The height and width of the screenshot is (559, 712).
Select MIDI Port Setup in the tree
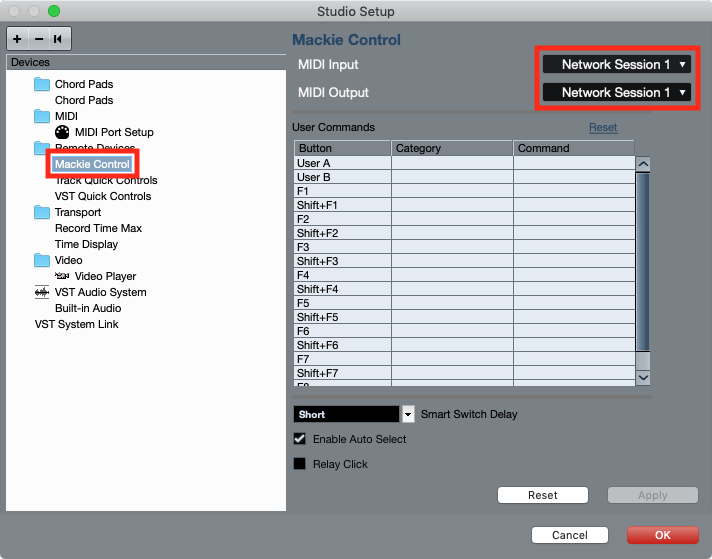coord(114,132)
